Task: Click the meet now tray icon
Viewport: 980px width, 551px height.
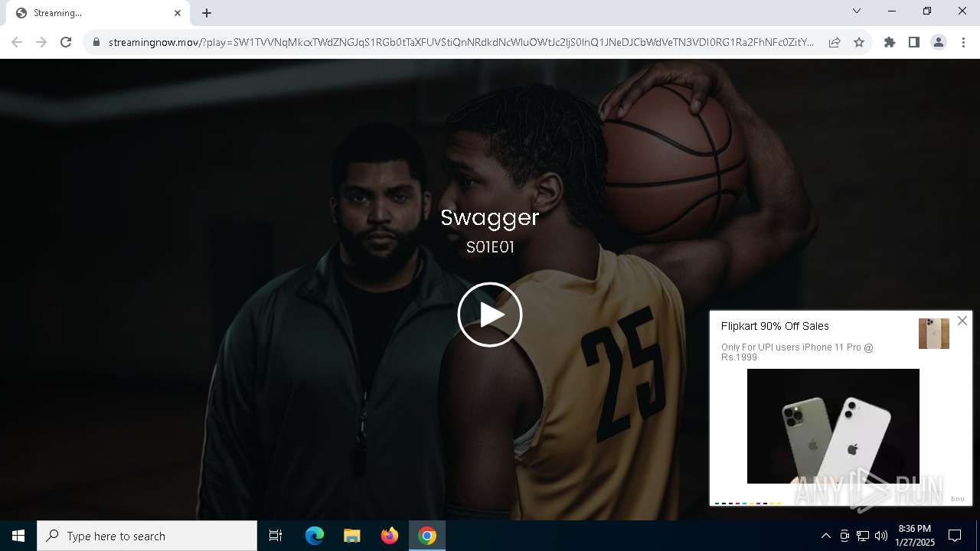Action: click(844, 536)
